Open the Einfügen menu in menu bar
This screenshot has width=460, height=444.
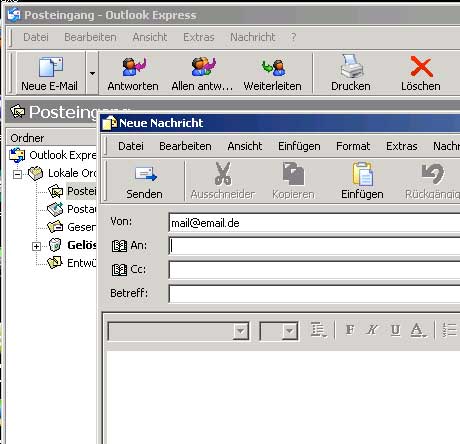[299, 146]
